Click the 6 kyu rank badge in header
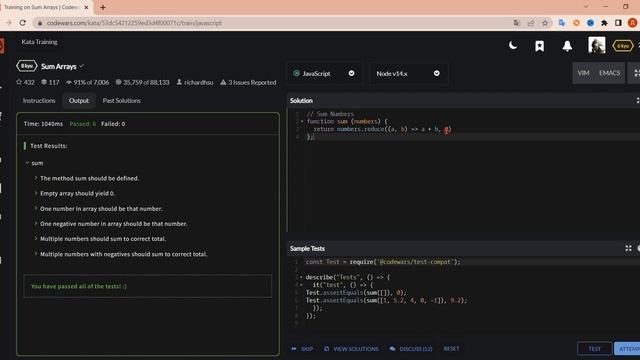This screenshot has width=640, height=360. pos(622,46)
